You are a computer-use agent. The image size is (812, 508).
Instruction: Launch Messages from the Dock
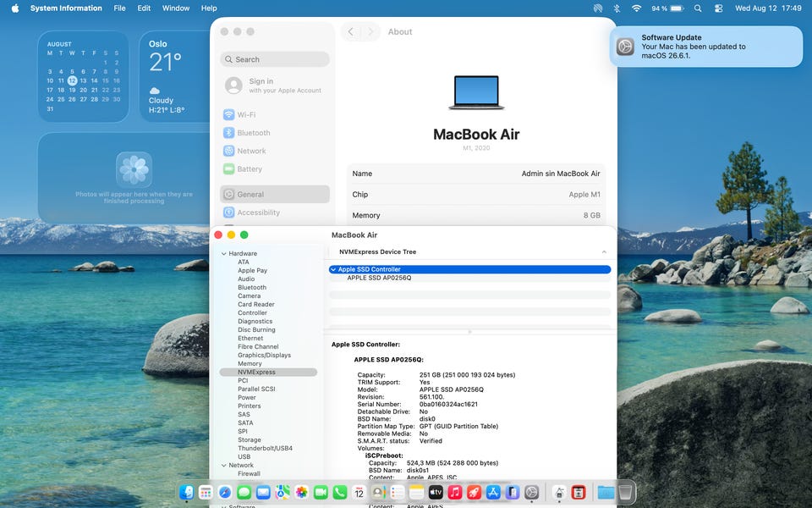(x=244, y=492)
